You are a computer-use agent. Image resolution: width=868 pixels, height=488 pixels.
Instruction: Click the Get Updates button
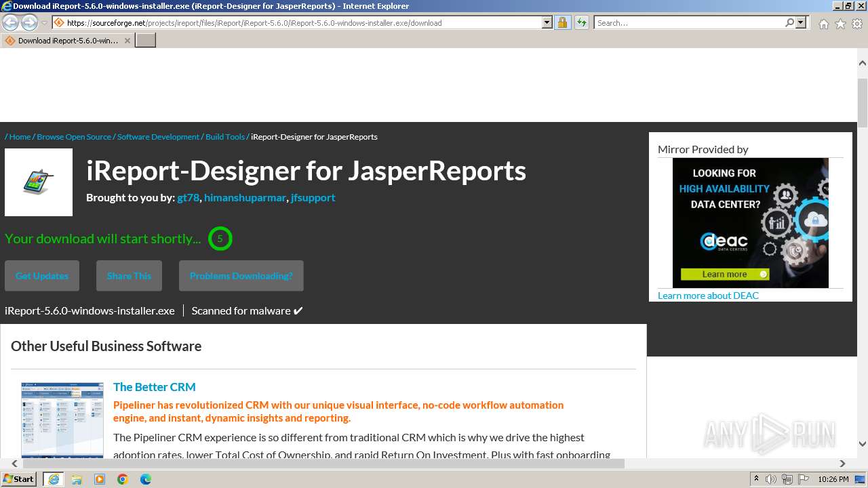click(x=42, y=276)
